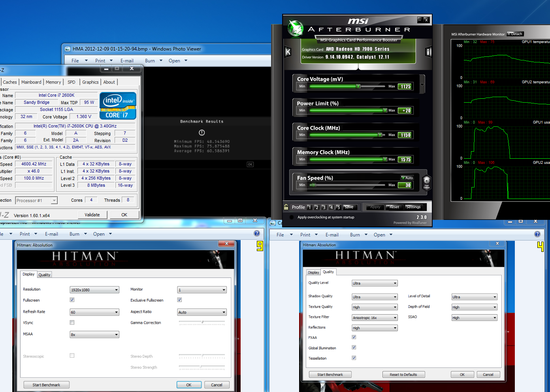Load Afterburner profile slot 4
This screenshot has height=392, width=550.
[331, 207]
